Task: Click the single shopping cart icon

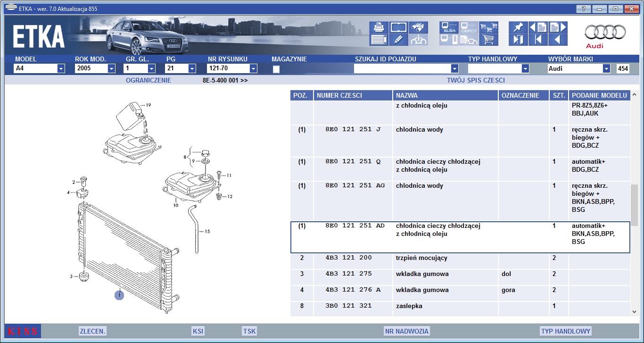Action: click(x=489, y=40)
